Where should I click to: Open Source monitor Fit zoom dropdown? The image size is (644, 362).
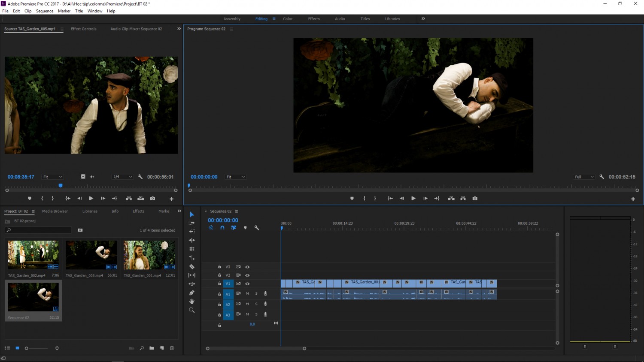(x=52, y=177)
